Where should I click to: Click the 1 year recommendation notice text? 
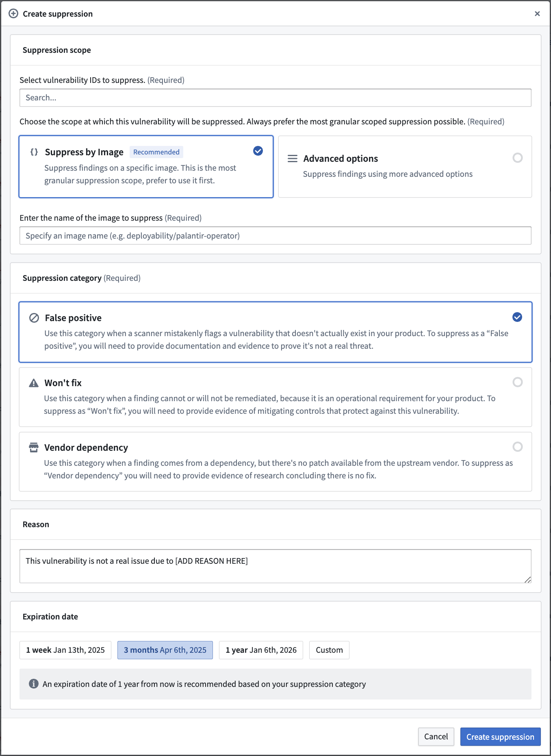click(x=204, y=684)
